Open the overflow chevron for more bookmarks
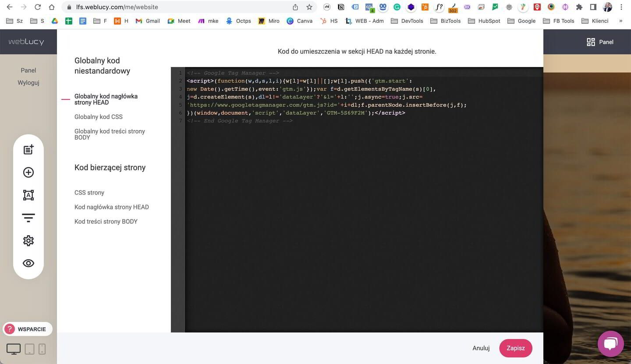Image resolution: width=631 pixels, height=364 pixels. pos(620,21)
